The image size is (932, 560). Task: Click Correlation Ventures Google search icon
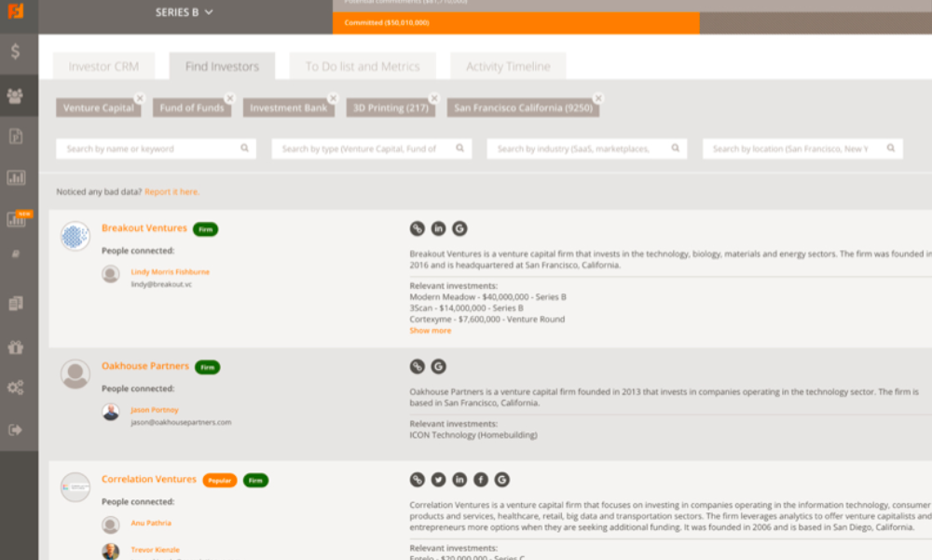click(501, 479)
